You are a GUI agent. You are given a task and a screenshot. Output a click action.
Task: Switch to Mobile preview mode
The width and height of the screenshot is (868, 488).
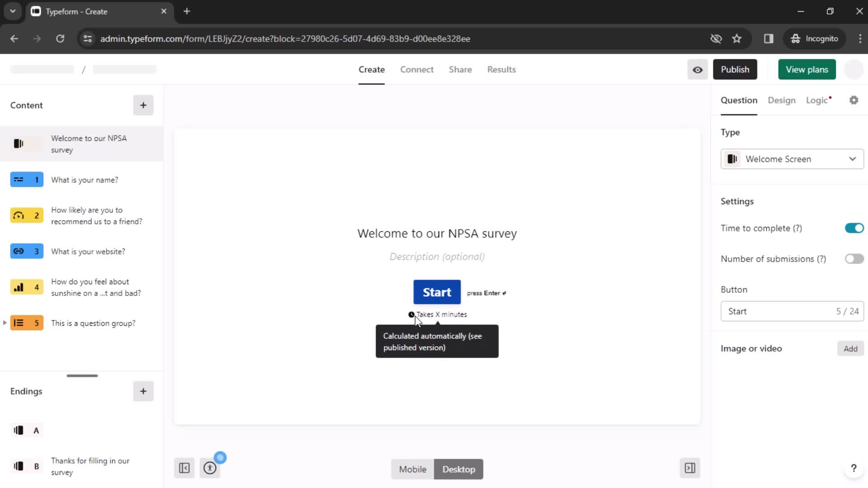click(x=413, y=469)
